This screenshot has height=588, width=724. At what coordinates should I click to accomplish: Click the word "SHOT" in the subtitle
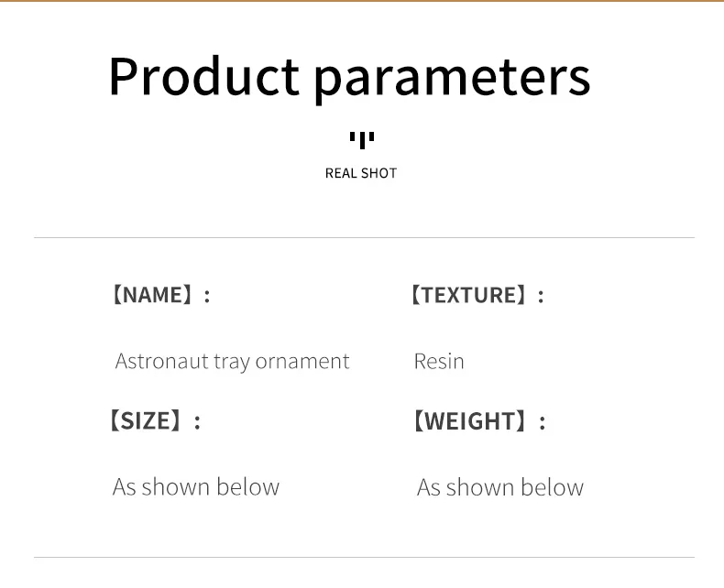click(x=379, y=173)
